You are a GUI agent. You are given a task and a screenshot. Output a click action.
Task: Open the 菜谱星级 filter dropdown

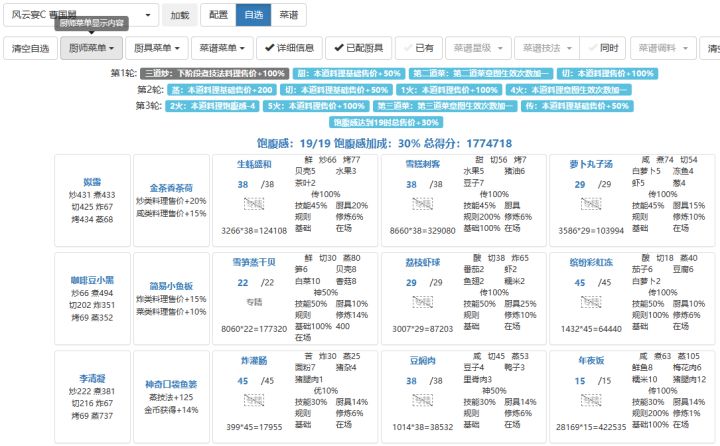pyautogui.click(x=478, y=48)
